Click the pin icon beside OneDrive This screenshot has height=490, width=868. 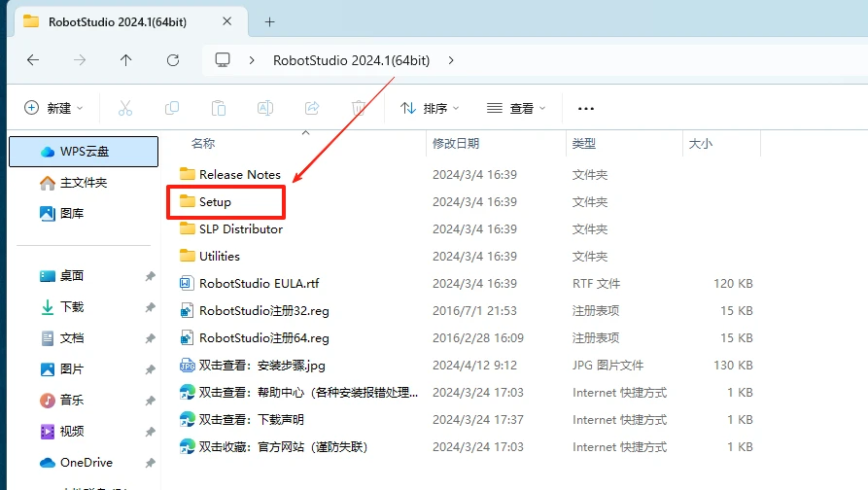click(150, 463)
